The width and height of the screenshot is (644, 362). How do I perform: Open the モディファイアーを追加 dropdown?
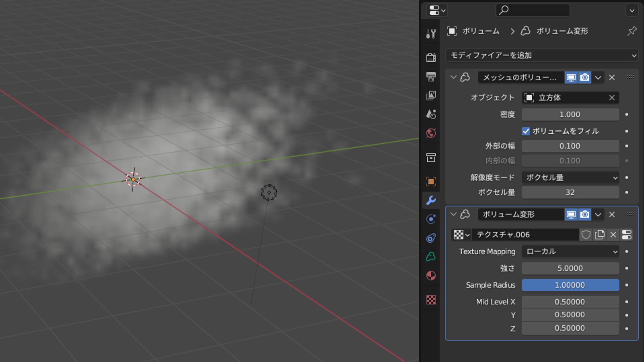point(541,56)
